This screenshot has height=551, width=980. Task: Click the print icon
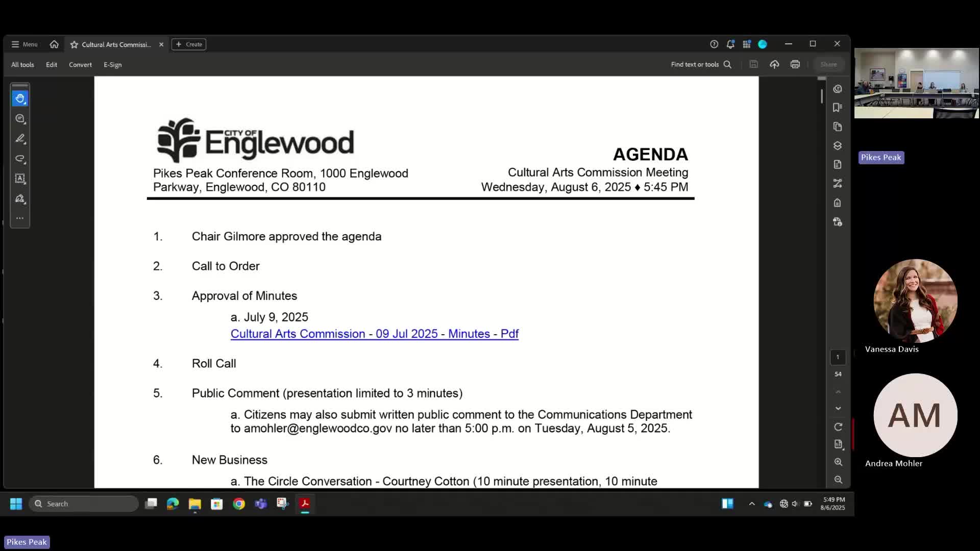tap(795, 64)
